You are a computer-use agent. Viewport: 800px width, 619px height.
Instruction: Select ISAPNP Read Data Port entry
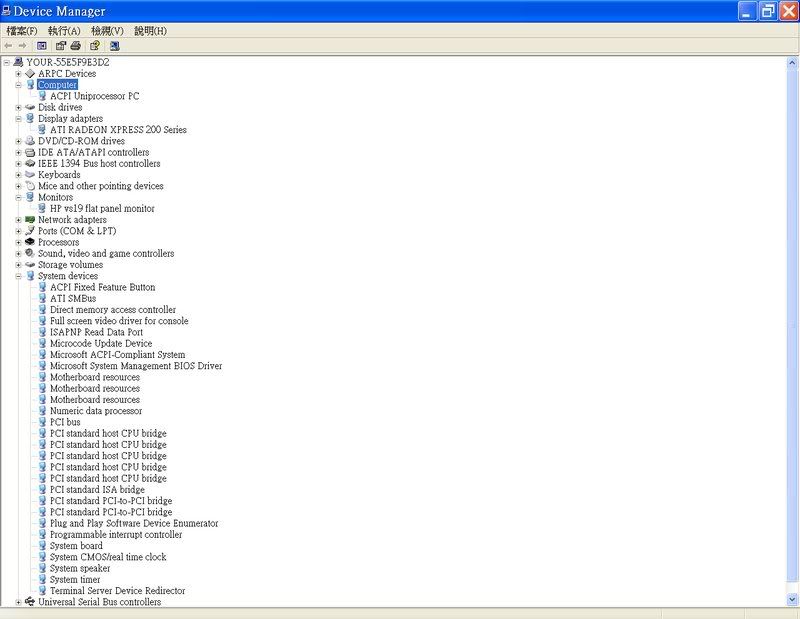(x=96, y=332)
